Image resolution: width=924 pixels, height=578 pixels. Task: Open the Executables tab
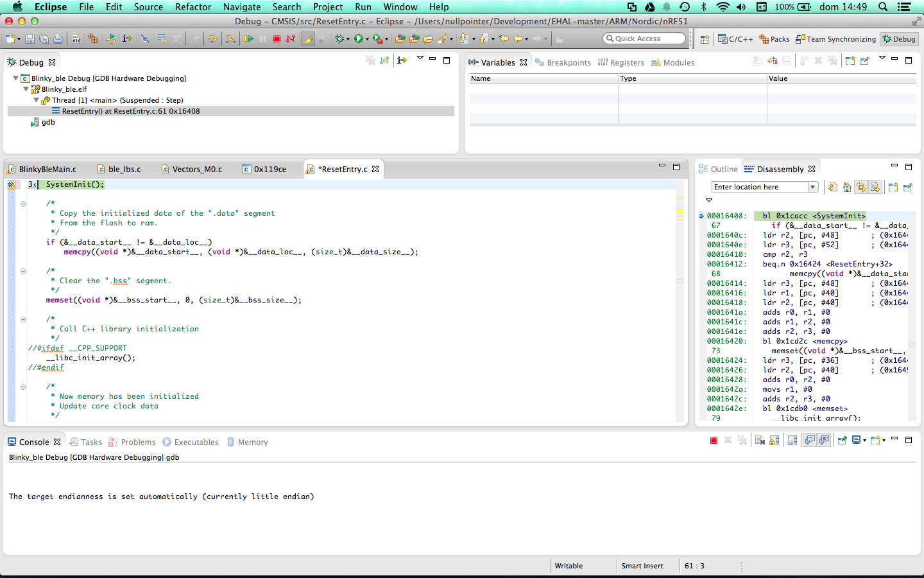click(191, 442)
